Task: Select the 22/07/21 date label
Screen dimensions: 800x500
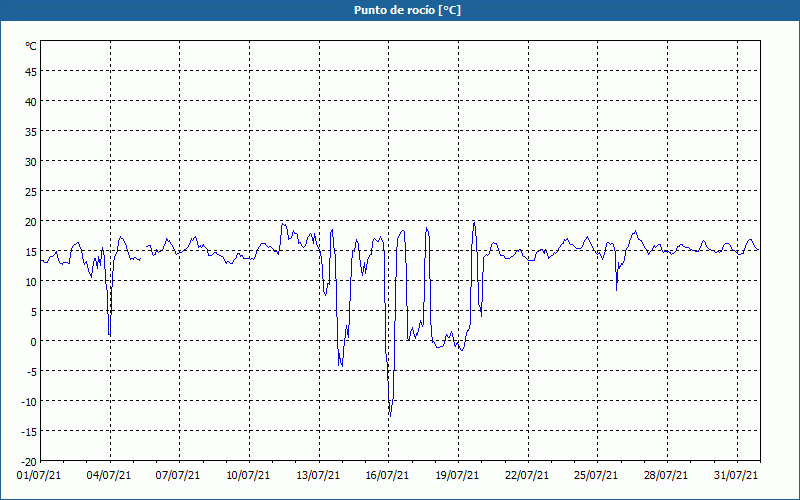Action: click(x=527, y=475)
